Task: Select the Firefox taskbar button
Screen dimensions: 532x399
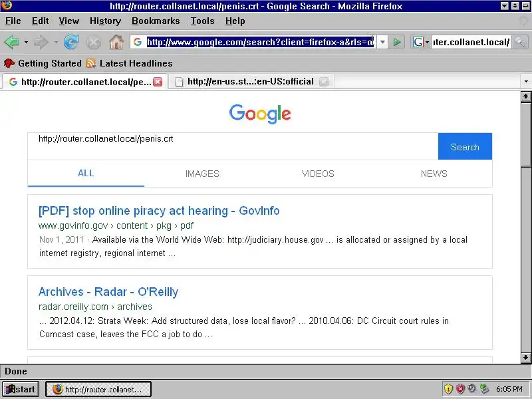Action: pyautogui.click(x=98, y=389)
